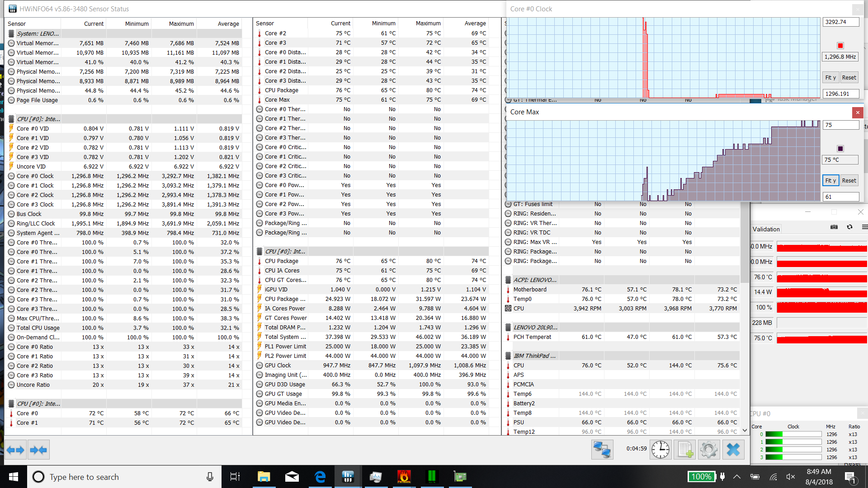Toggle Fit y in Core Max graph
Viewport: 868px width, 488px height.
(830, 181)
